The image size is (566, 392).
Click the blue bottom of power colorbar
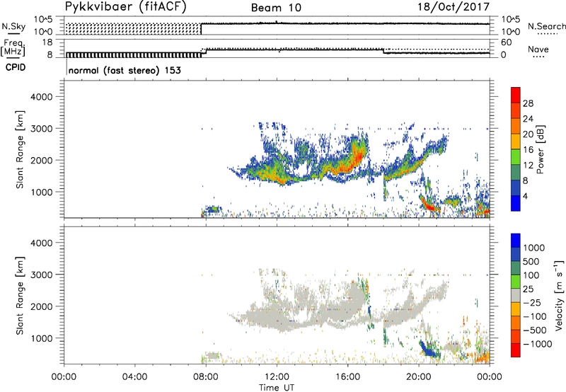coord(516,203)
